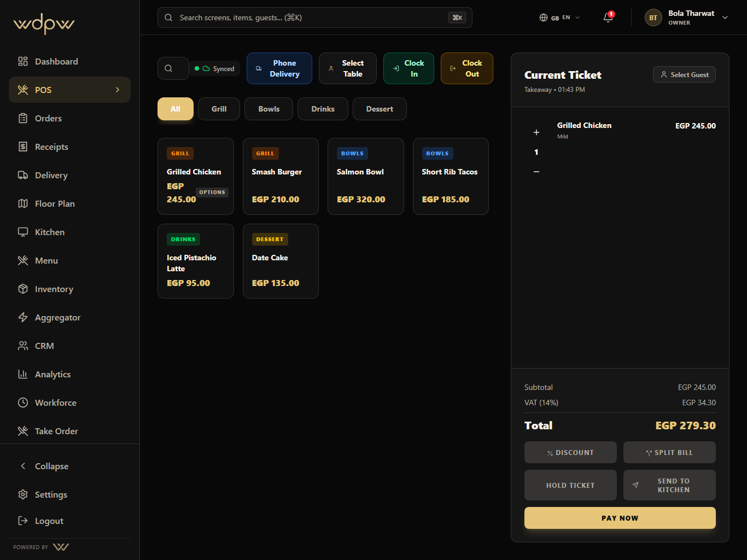Image resolution: width=747 pixels, height=560 pixels.
Task: Click the Clock In button
Action: tap(408, 68)
